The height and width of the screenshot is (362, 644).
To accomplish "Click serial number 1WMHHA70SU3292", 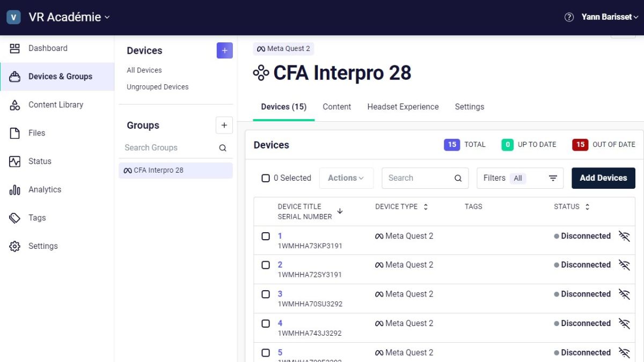I will point(310,304).
